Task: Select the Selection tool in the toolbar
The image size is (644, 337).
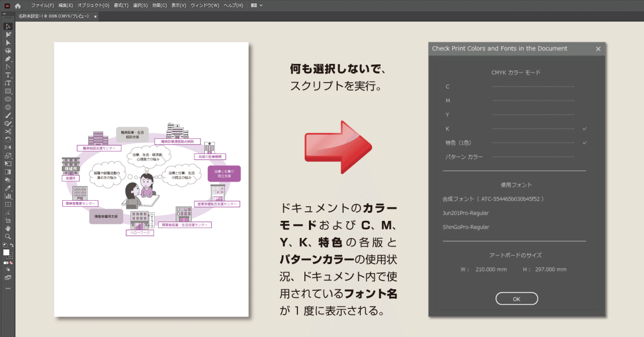Action: [8, 25]
